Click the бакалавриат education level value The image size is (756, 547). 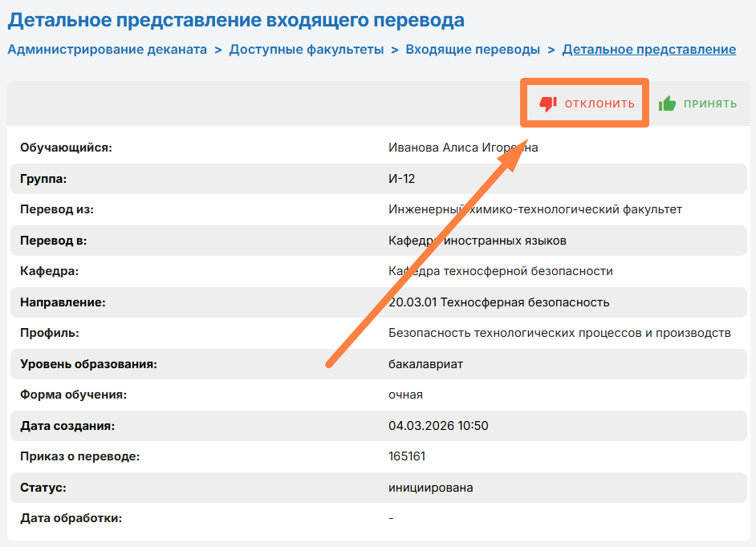pyautogui.click(x=425, y=364)
